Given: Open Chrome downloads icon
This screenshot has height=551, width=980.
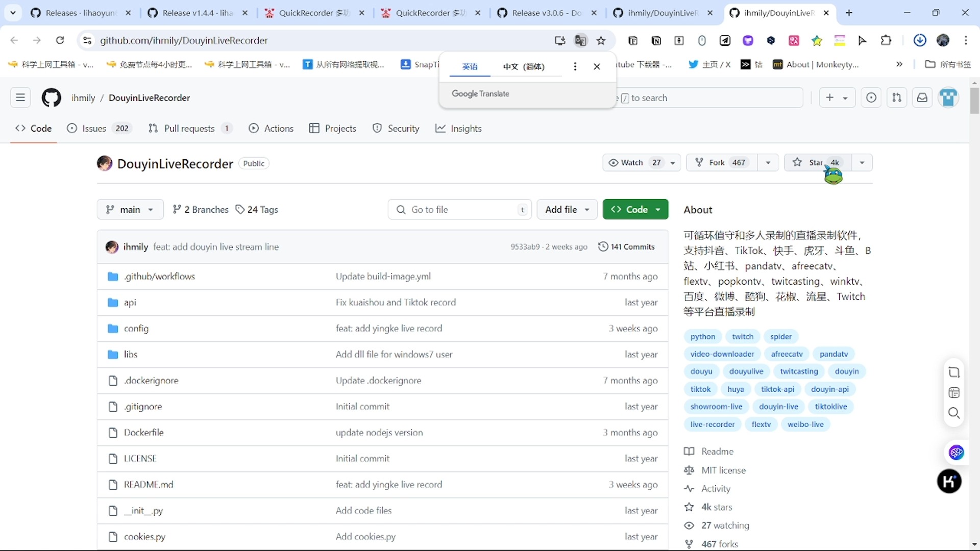Looking at the screenshot, I should pos(920,40).
